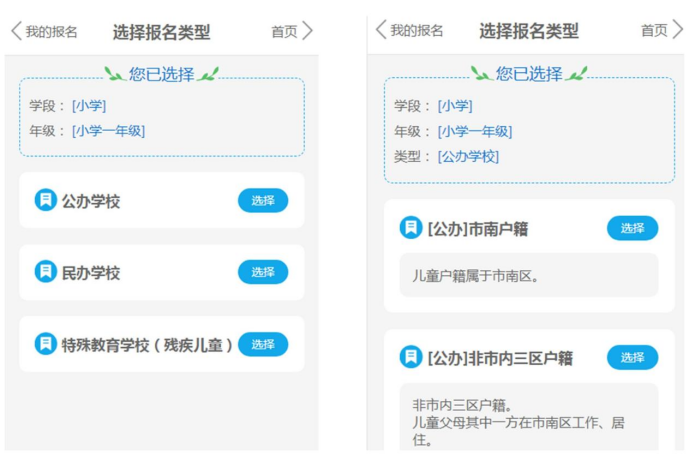Image resolution: width=689 pixels, height=462 pixels.
Task: Click the 民办学校 card title text
Action: click(x=91, y=273)
